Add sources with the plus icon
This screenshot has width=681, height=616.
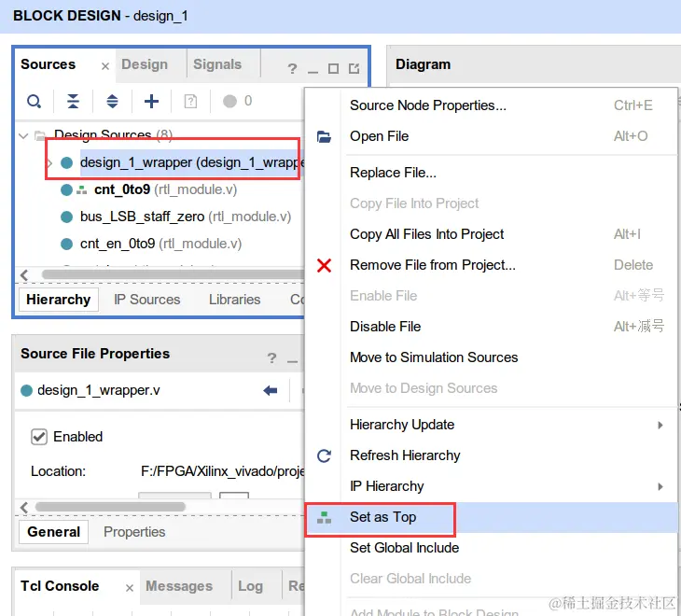(x=151, y=101)
